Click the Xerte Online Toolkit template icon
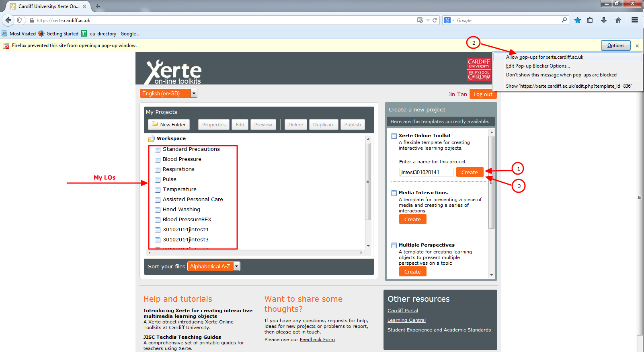 click(394, 136)
